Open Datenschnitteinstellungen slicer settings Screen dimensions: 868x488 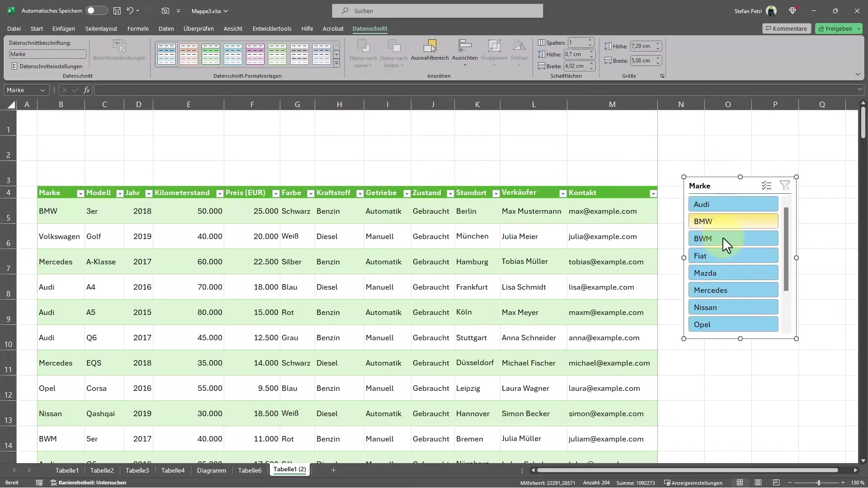[x=47, y=66]
